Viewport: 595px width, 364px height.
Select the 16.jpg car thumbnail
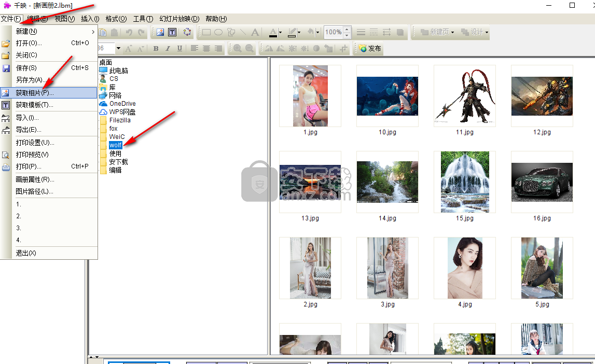coord(542,182)
